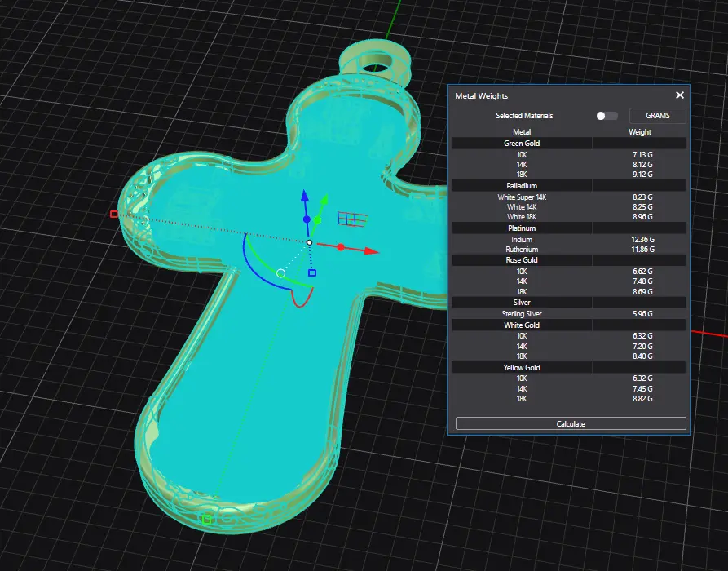Screen dimensions: 728x571
Task: Click the Yellow Gold group header
Action: [522, 368]
